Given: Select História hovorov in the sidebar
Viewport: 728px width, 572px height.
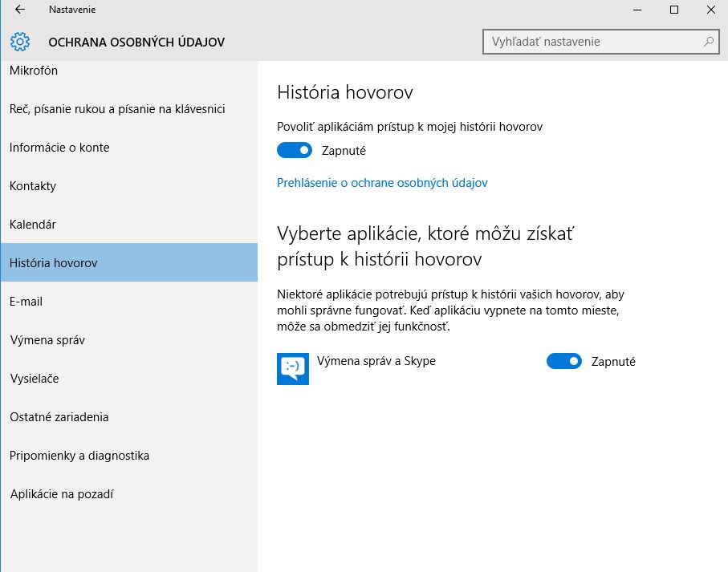Looking at the screenshot, I should click(x=129, y=262).
